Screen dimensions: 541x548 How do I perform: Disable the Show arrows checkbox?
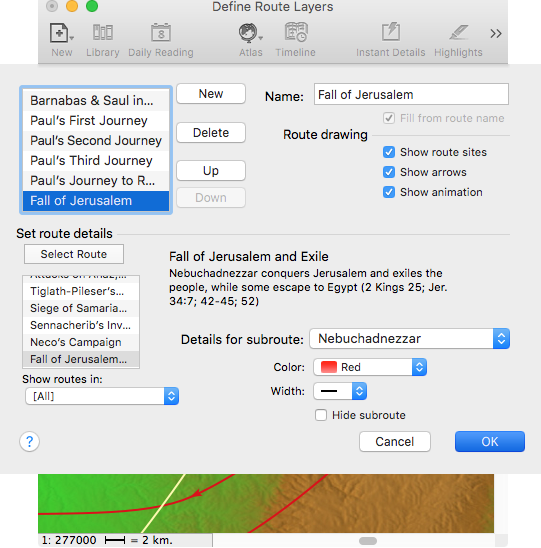tap(389, 172)
